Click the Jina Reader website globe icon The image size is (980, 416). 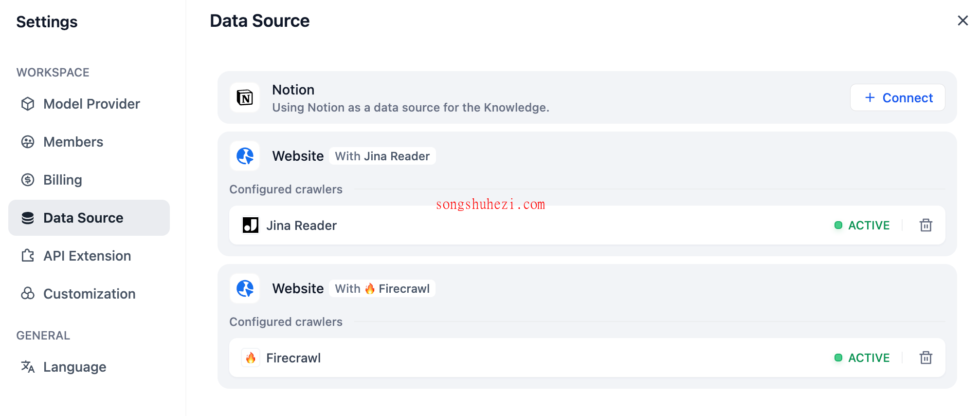pos(245,156)
